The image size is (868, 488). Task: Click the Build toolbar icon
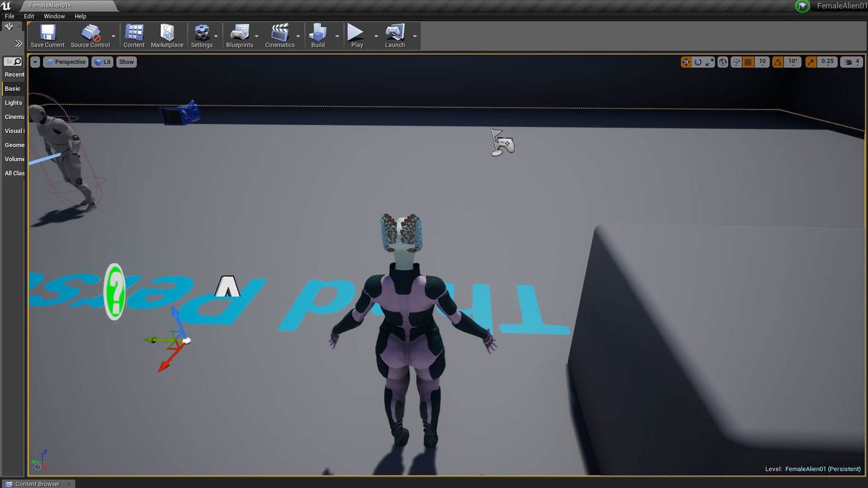pos(318,33)
